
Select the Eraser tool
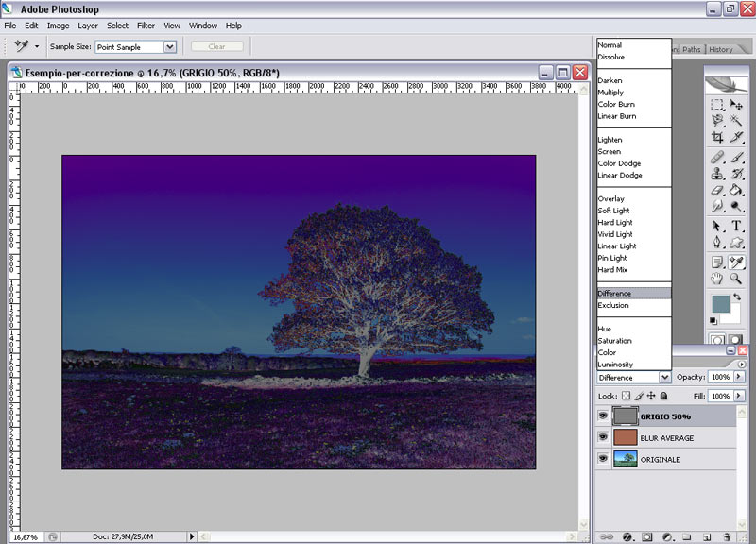point(717,191)
